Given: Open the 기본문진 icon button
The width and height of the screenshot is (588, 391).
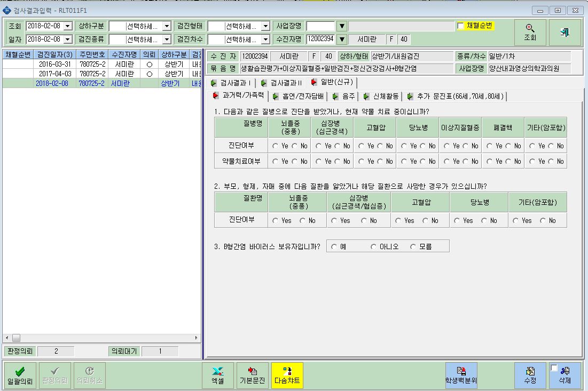Looking at the screenshot, I should point(253,376).
